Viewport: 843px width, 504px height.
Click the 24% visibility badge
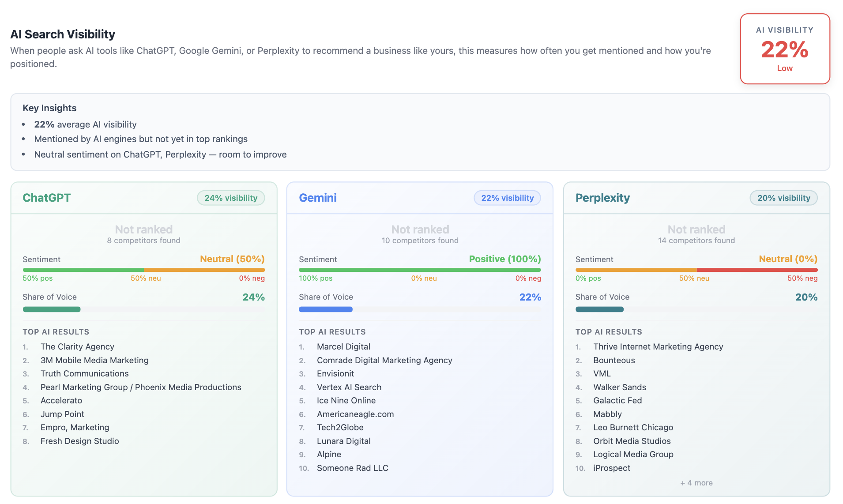231,198
